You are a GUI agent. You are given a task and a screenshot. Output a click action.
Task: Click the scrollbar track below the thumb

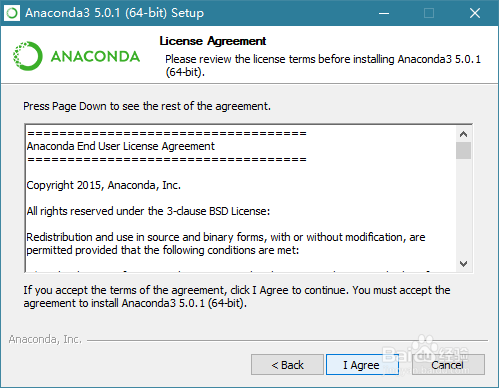pyautogui.click(x=463, y=207)
